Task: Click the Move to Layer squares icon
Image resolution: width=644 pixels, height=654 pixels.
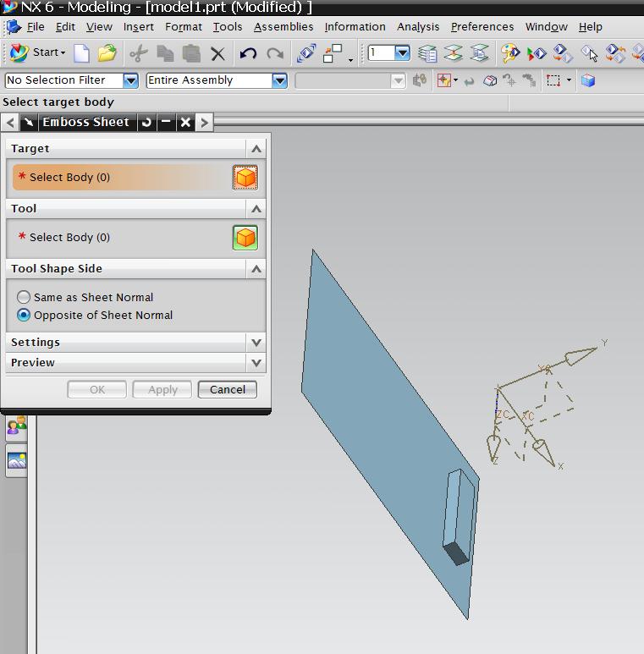Action: point(333,53)
